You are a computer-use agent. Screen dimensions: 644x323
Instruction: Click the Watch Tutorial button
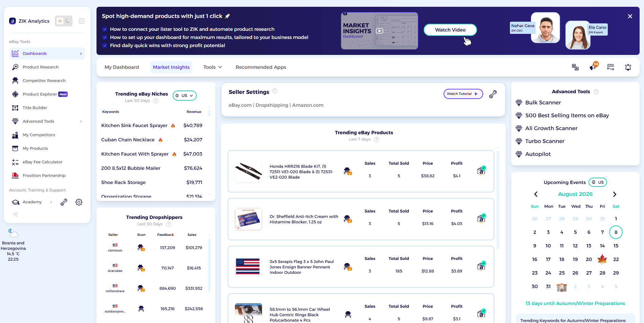(x=463, y=94)
